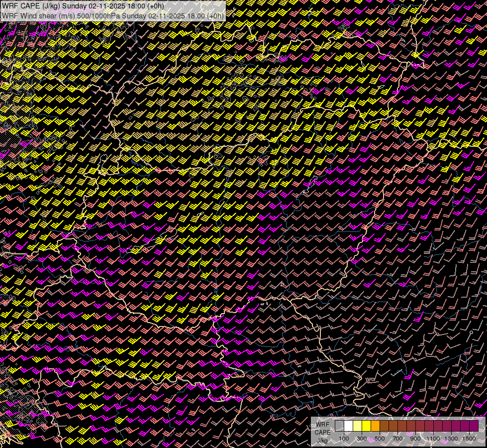Click the WRF CAPE title line
The image size is (487, 448).
coord(83,6)
